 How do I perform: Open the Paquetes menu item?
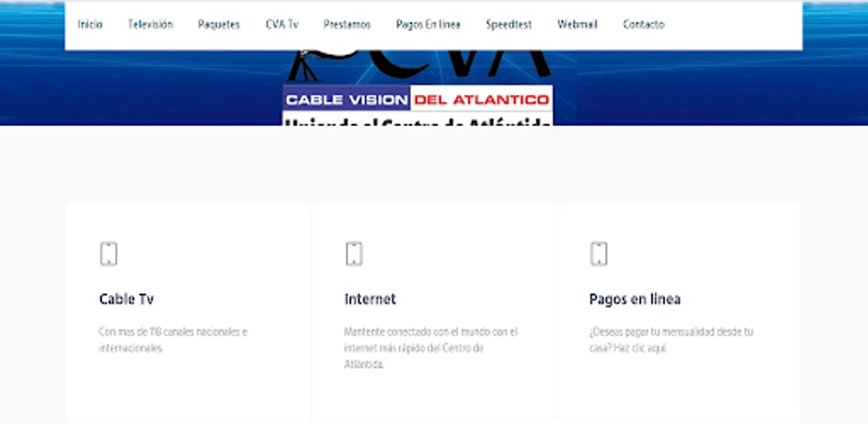tap(219, 24)
